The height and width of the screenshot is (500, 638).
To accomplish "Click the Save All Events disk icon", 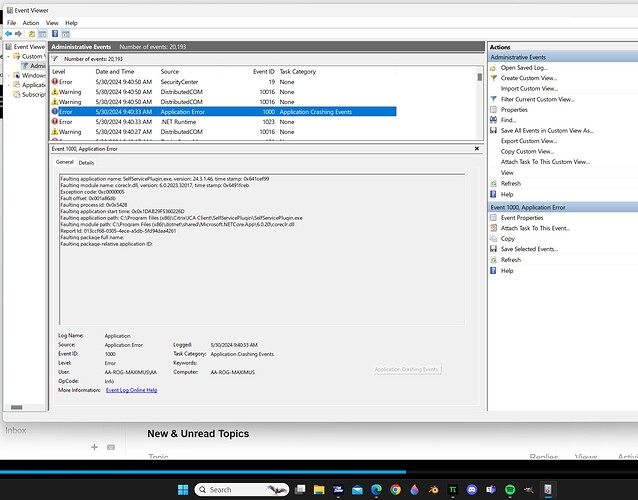I will point(493,131).
